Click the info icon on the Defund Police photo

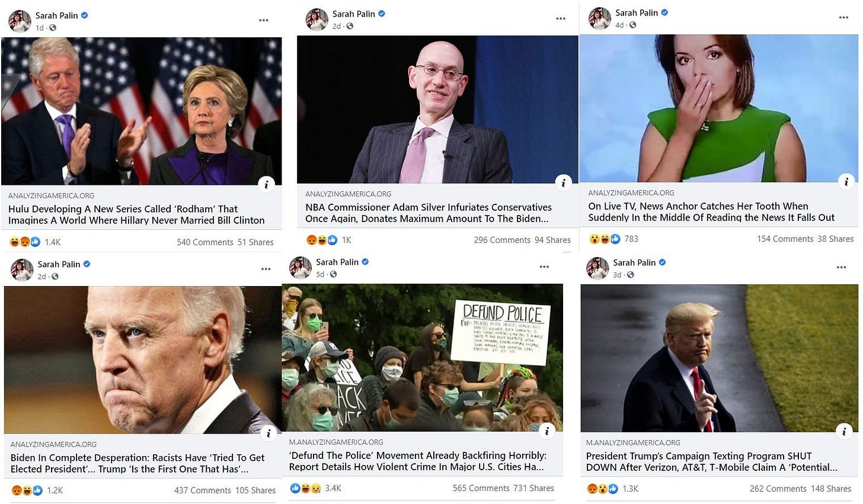pos(547,431)
